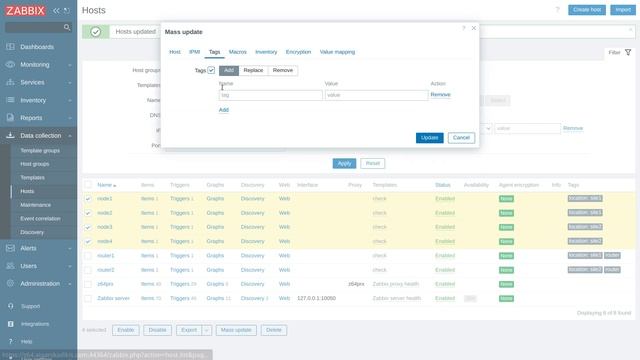Click the Filter funnel icon
This screenshot has height=360, width=640.
tap(628, 52)
